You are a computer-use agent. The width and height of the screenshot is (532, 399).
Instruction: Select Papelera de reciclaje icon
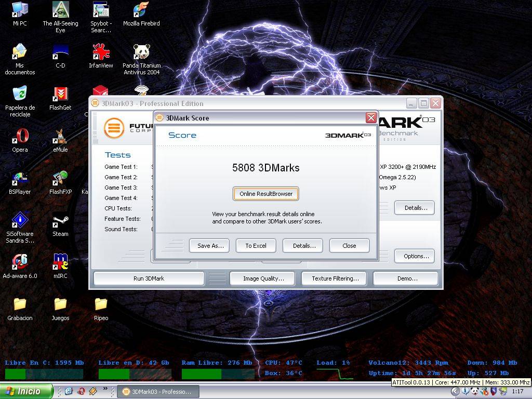click(20, 101)
